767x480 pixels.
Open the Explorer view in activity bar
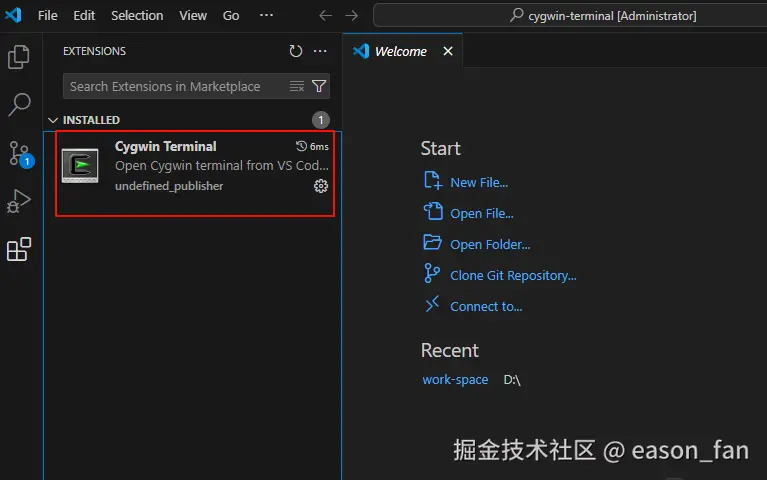click(x=19, y=57)
